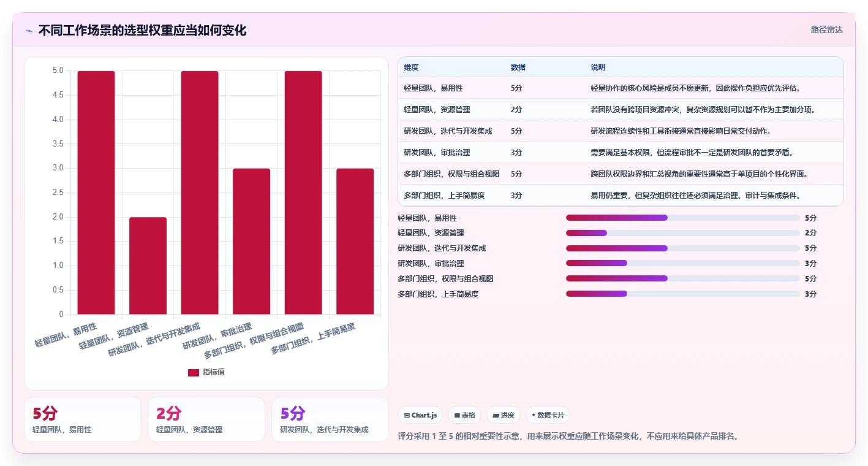Select the 表格 tag chip
The height and width of the screenshot is (466, 868).
tap(465, 415)
